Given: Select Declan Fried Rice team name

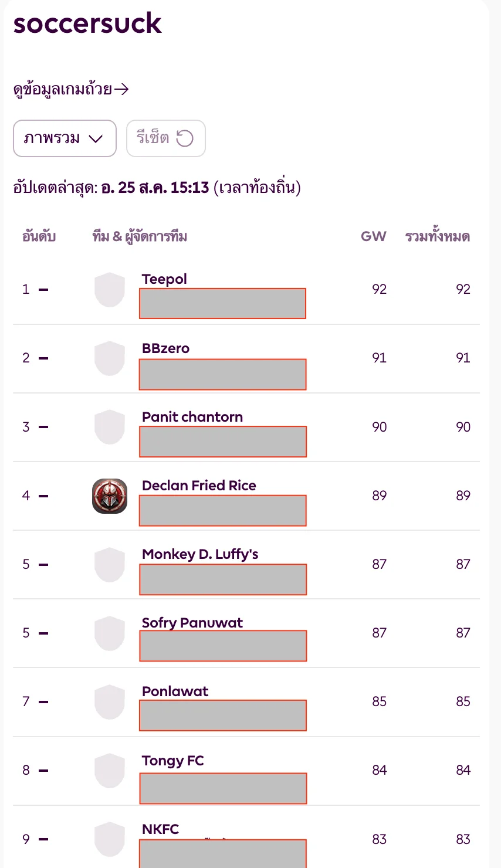Looking at the screenshot, I should point(199,486).
